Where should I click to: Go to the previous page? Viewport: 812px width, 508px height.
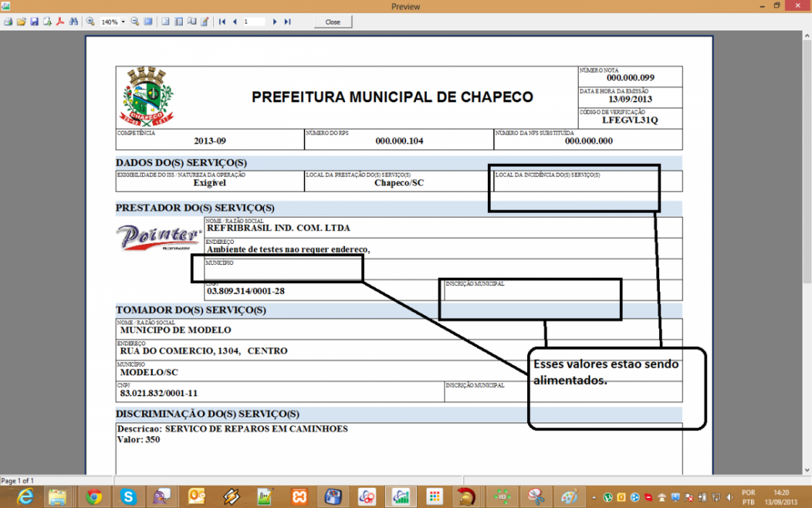pyautogui.click(x=235, y=22)
